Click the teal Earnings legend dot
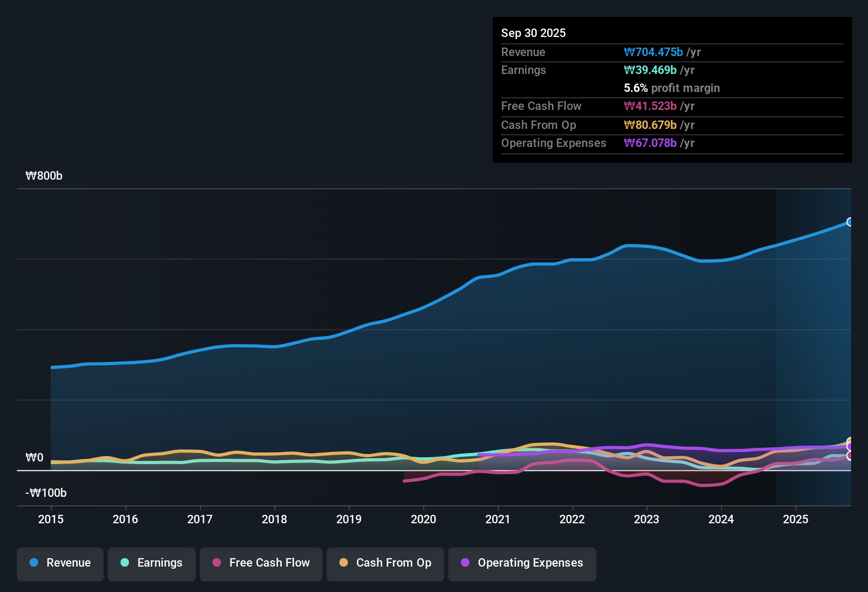 pyautogui.click(x=125, y=563)
